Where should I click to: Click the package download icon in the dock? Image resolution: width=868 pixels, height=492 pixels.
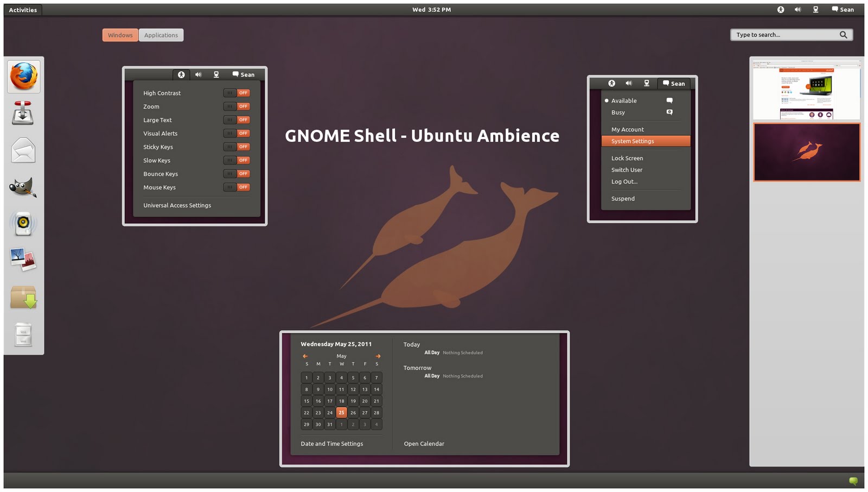point(23,297)
